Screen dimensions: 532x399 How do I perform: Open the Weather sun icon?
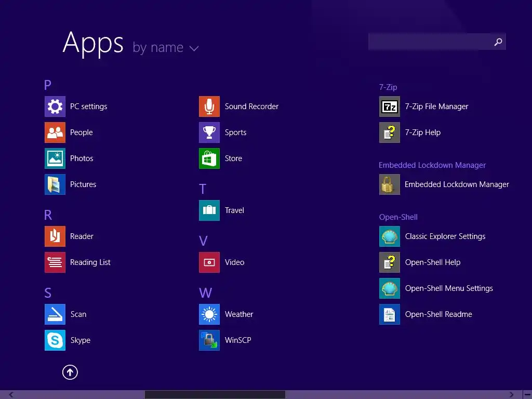tap(209, 314)
